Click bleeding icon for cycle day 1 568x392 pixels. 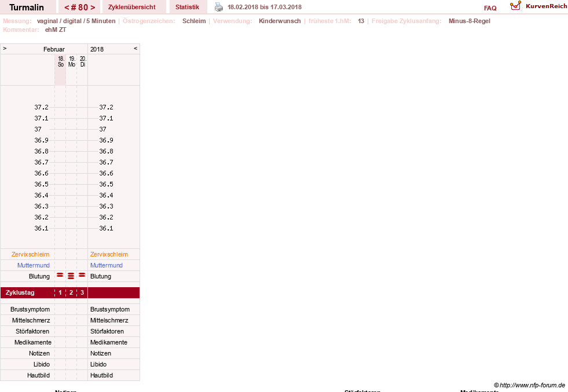pyautogui.click(x=60, y=276)
